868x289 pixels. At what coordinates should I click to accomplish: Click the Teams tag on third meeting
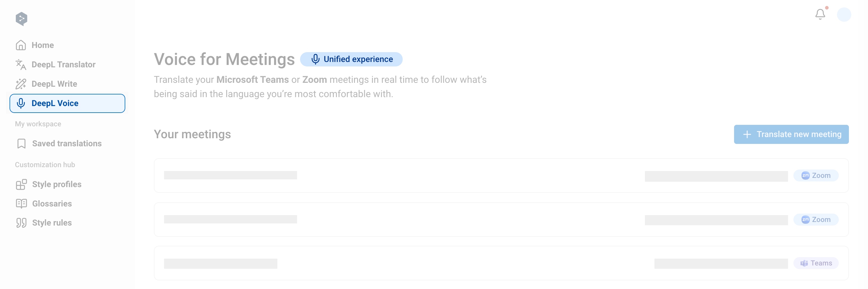coord(816,263)
